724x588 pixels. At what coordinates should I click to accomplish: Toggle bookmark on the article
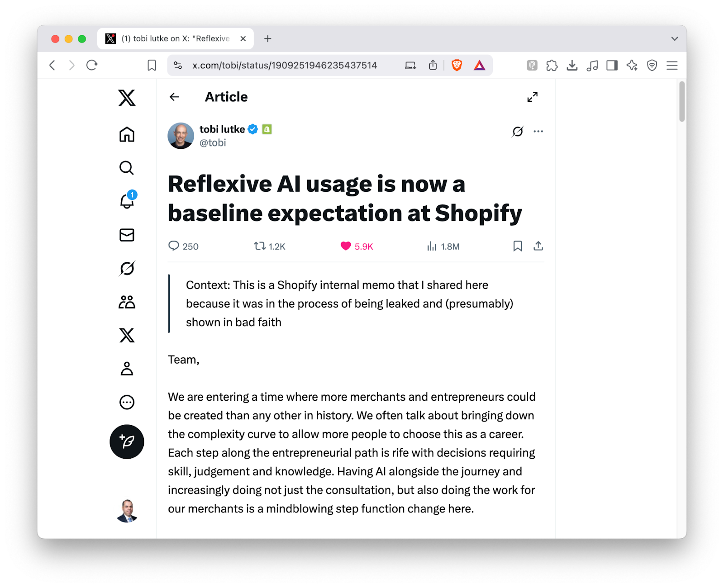pyautogui.click(x=518, y=246)
